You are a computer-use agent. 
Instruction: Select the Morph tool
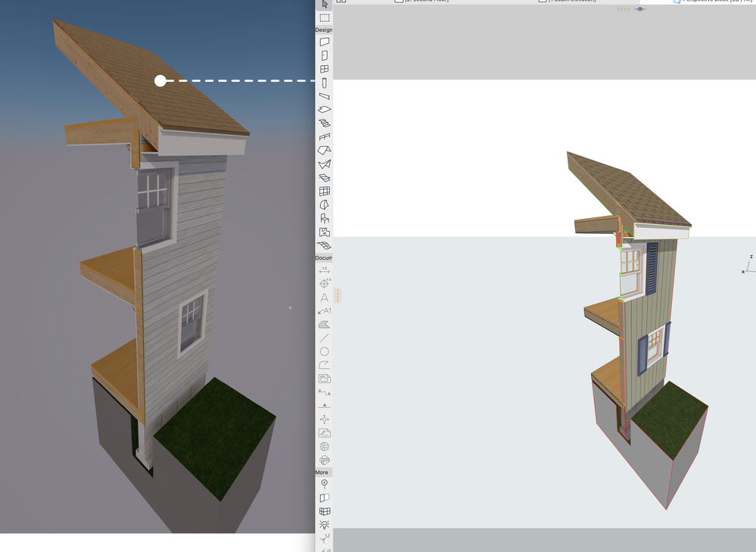(x=325, y=204)
